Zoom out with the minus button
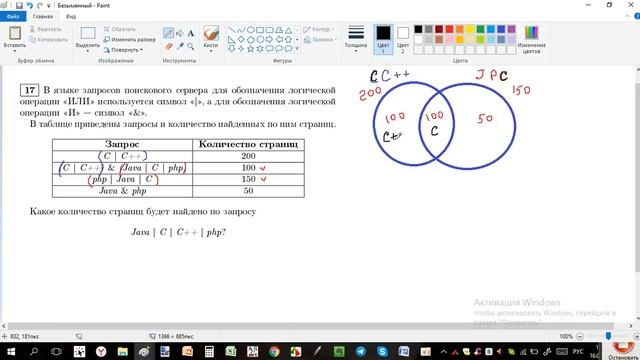The width and height of the screenshot is (640, 360). pyautogui.click(x=580, y=336)
